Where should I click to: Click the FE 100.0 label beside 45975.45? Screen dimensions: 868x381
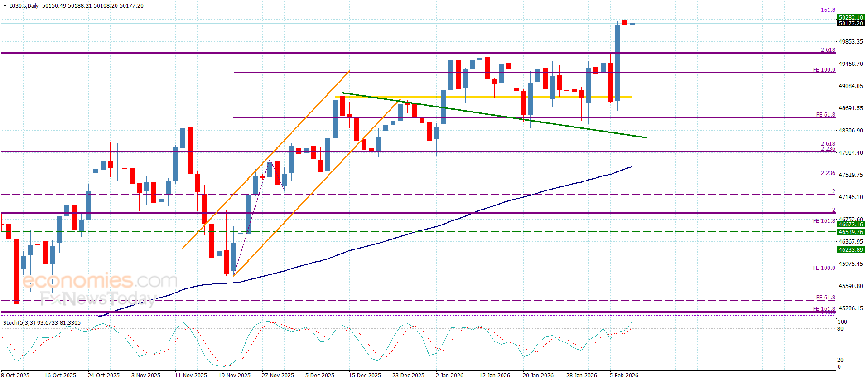tap(824, 268)
